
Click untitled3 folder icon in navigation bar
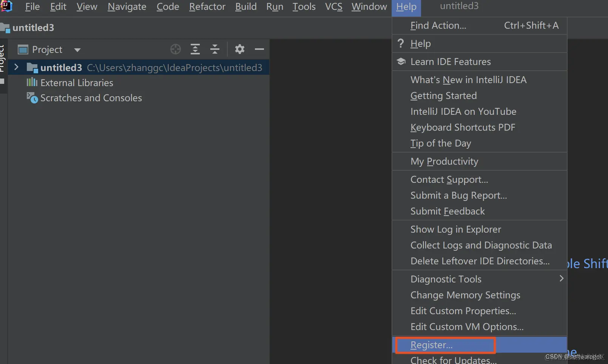coord(5,28)
